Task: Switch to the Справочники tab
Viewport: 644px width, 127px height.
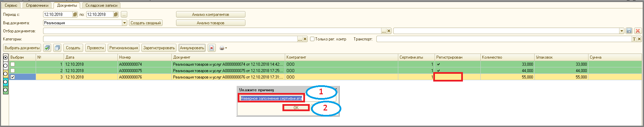Action: (37, 5)
